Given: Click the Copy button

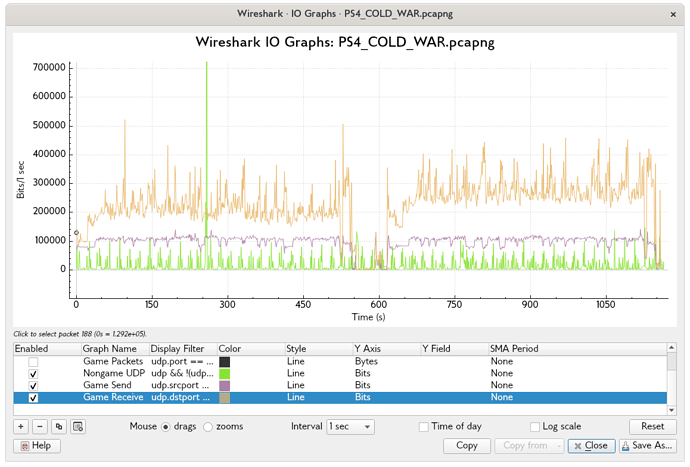Looking at the screenshot, I should (466, 446).
